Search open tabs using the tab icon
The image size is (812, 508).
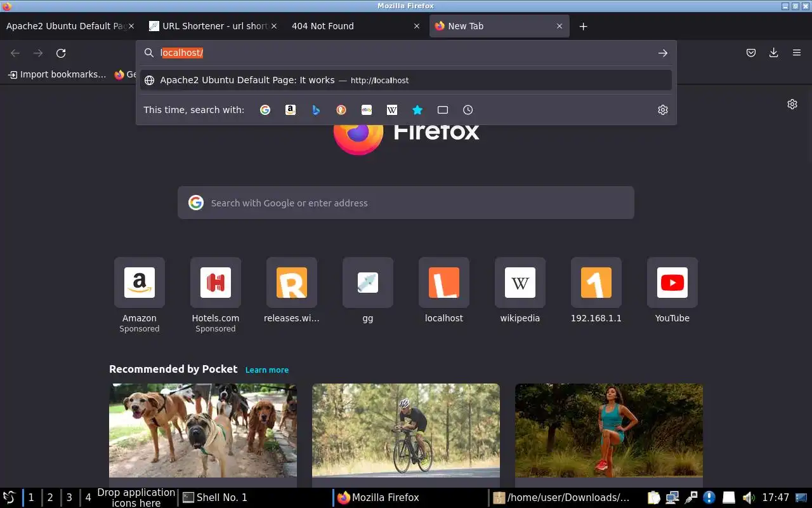[x=443, y=110]
